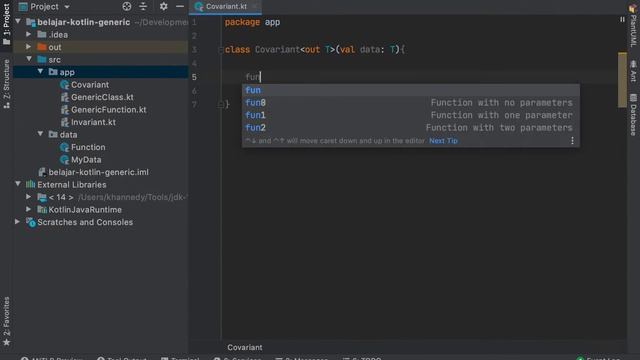Collapse the app package

tap(40, 72)
